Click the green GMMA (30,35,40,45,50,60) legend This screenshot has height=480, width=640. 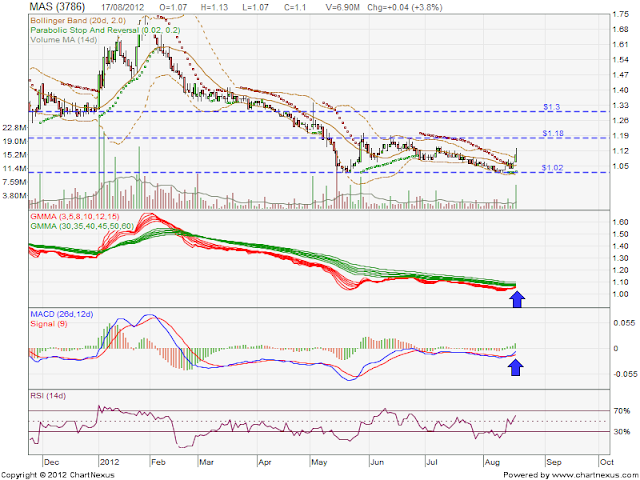click(x=82, y=226)
